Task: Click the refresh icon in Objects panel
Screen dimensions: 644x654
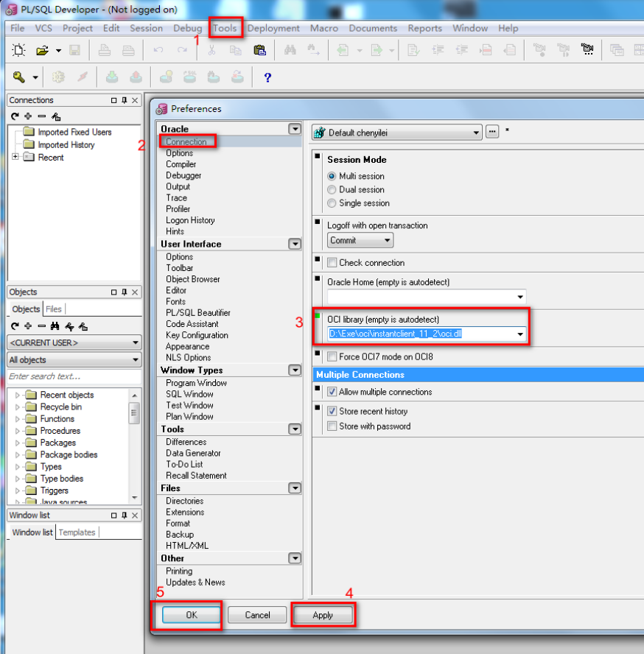Action: pos(15,326)
